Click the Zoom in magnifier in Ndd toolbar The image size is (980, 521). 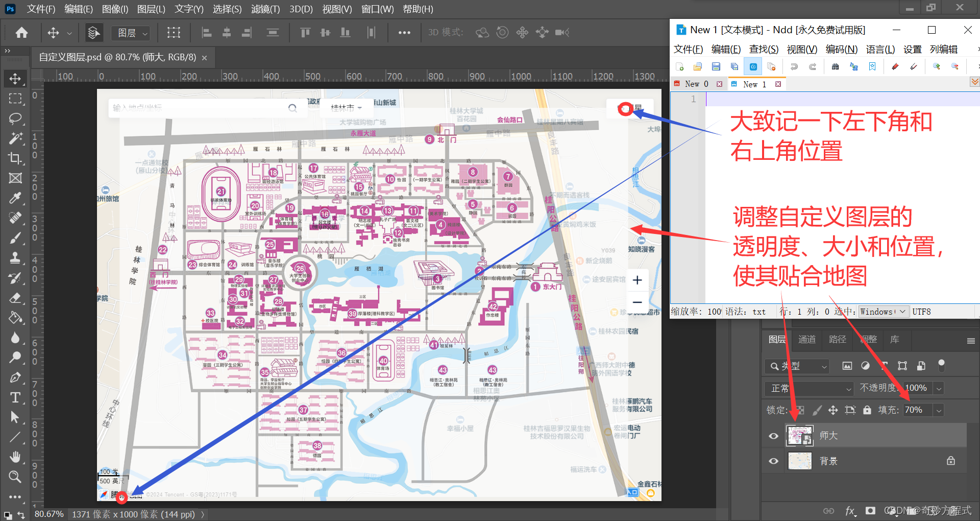click(x=937, y=66)
